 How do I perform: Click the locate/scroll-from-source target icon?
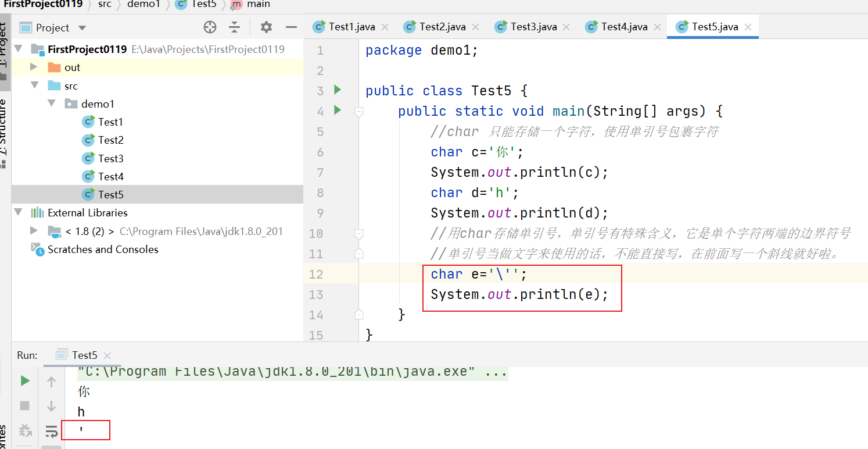point(210,27)
